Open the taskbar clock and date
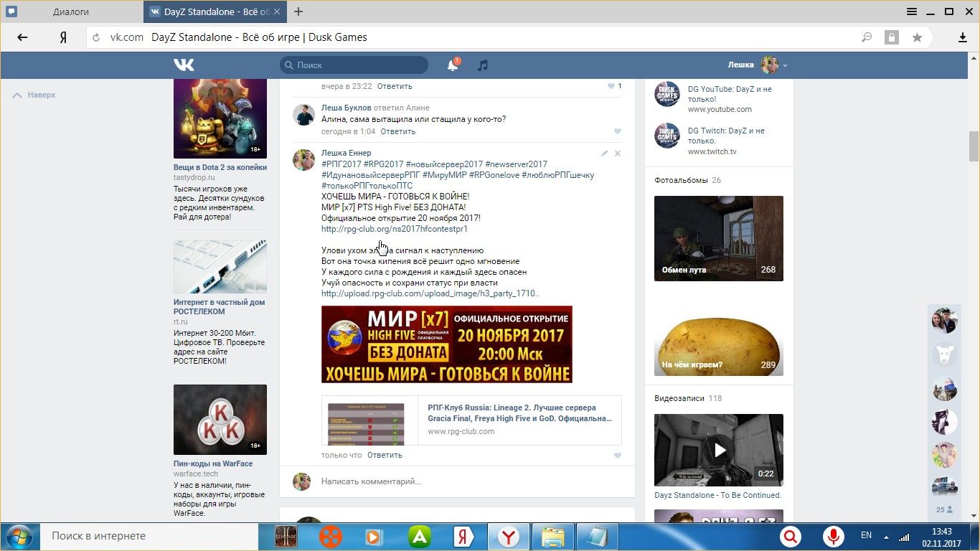Image resolution: width=980 pixels, height=551 pixels. [941, 537]
